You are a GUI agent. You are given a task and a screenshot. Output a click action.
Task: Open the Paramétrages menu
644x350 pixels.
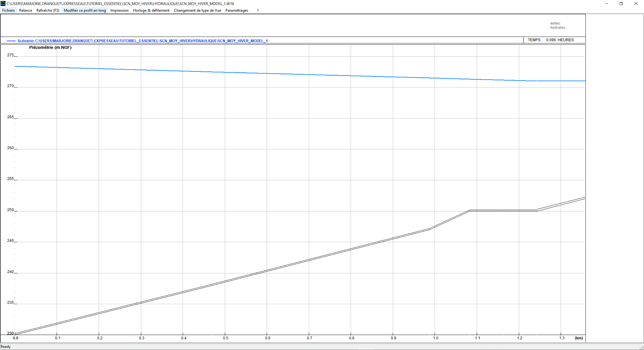tap(236, 10)
